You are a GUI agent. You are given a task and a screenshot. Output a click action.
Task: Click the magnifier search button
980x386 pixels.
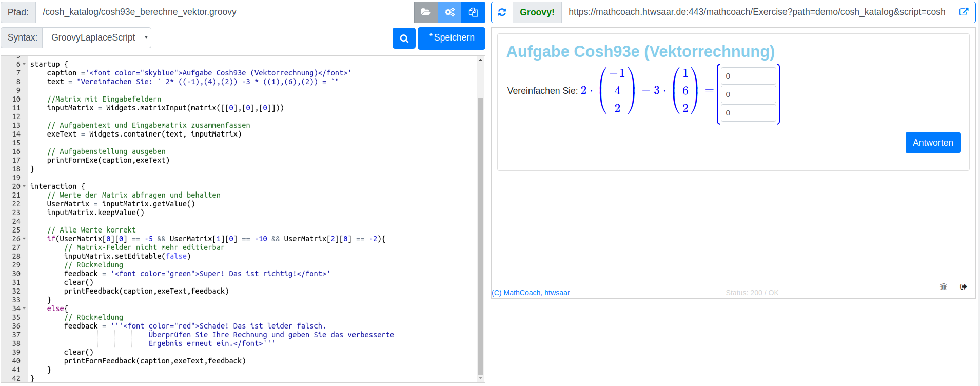click(x=404, y=38)
